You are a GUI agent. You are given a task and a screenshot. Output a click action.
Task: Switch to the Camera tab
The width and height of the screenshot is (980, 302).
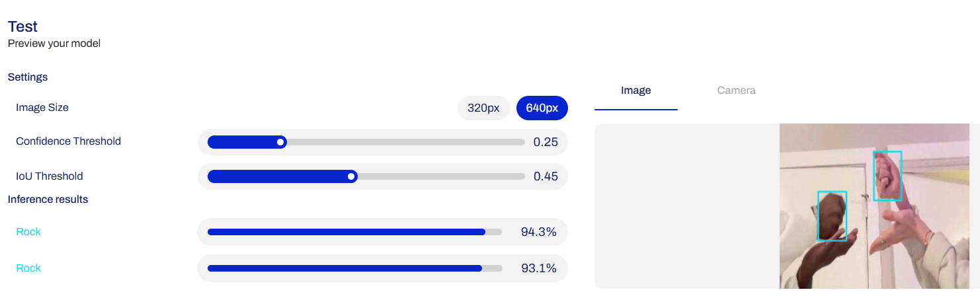(x=736, y=91)
